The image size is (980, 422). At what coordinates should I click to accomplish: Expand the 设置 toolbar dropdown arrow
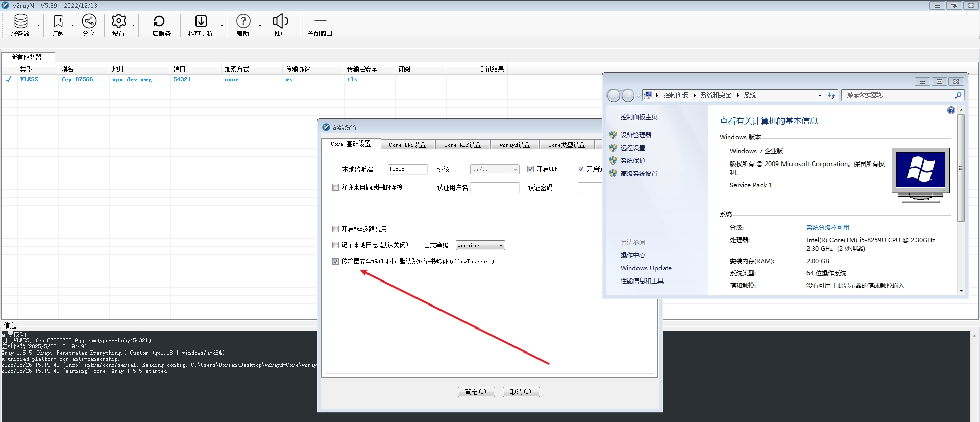click(x=133, y=25)
